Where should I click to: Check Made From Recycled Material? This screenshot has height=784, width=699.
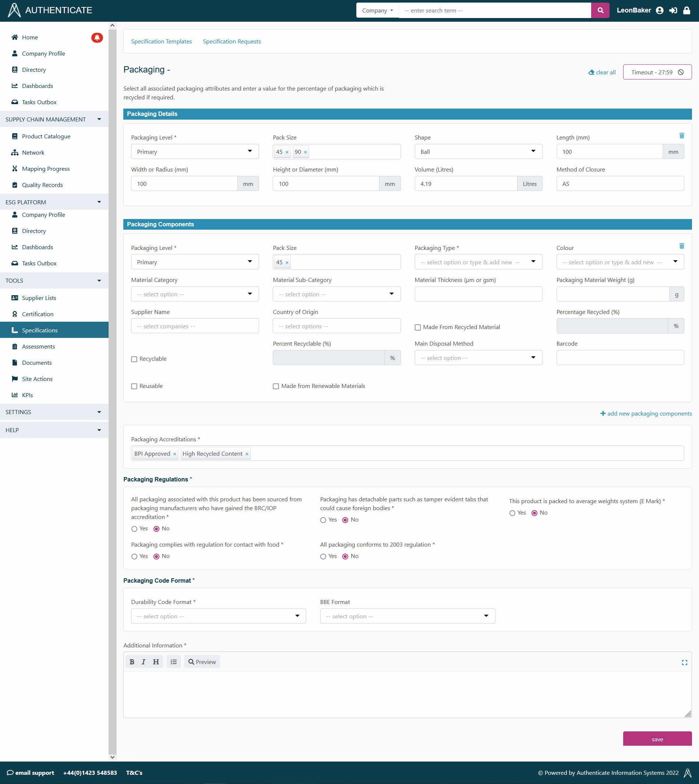(x=417, y=327)
